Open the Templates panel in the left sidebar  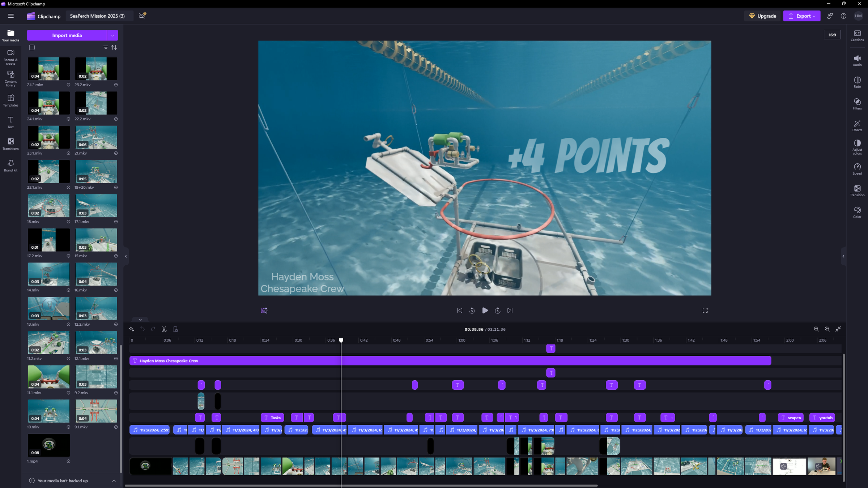point(10,100)
